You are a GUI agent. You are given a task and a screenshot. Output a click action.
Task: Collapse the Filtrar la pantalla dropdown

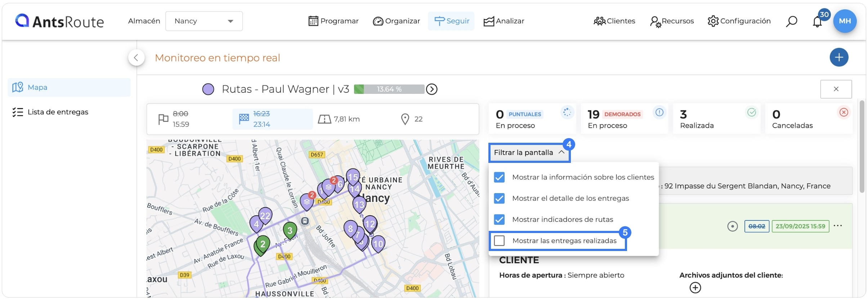pos(529,153)
